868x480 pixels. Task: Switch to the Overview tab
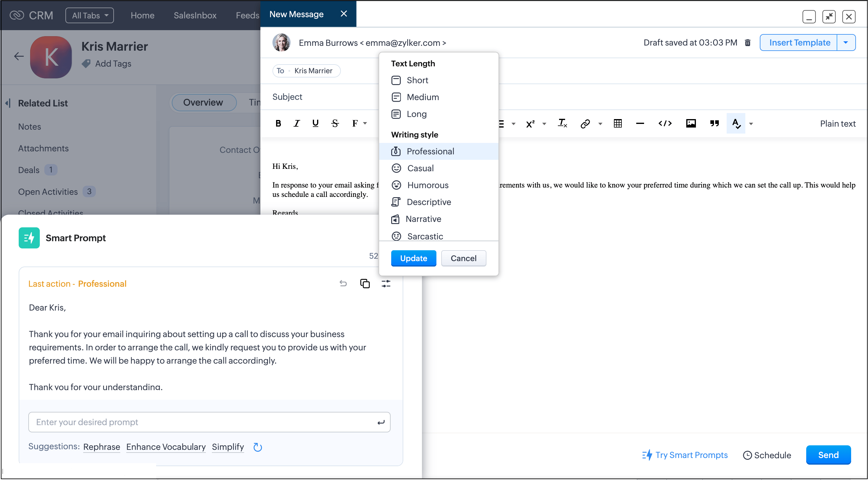(203, 102)
